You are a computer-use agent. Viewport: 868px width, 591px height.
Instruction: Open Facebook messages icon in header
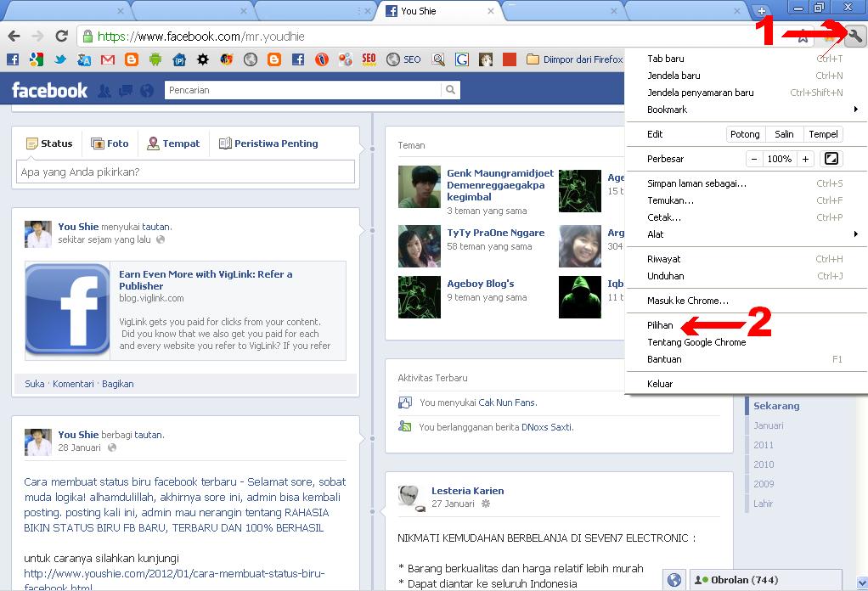126,91
